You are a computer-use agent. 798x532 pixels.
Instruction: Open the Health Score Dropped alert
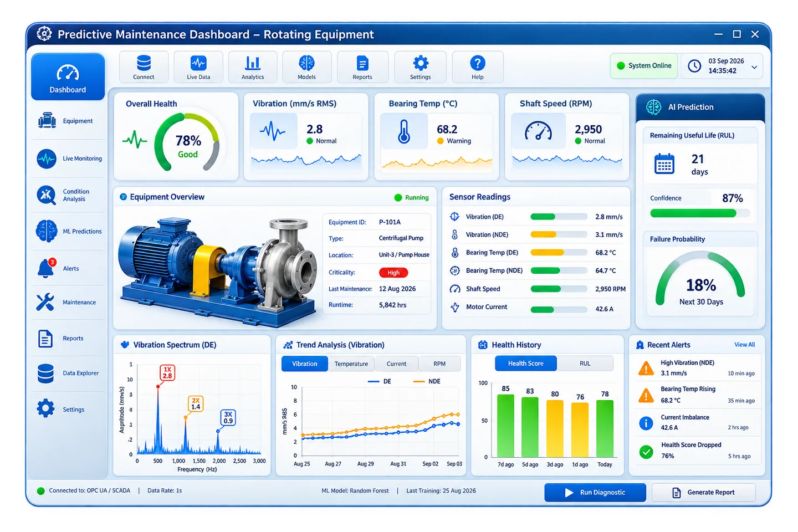click(698, 451)
